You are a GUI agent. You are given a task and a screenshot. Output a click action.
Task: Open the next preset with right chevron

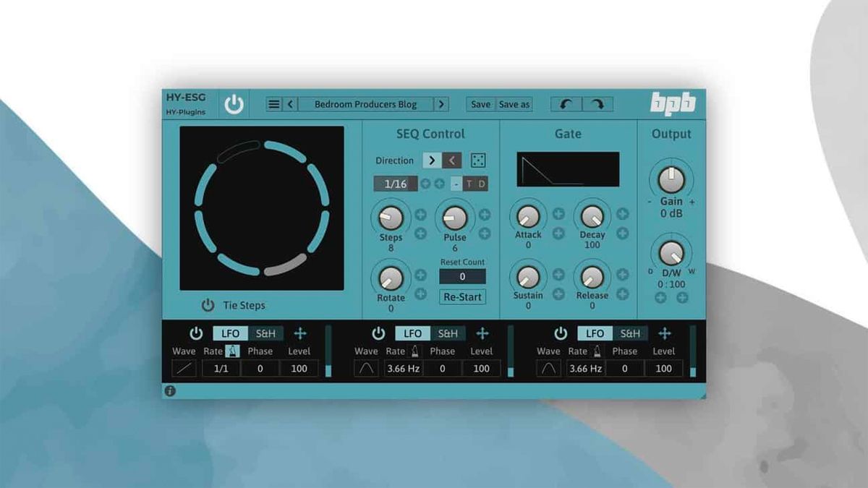point(442,103)
